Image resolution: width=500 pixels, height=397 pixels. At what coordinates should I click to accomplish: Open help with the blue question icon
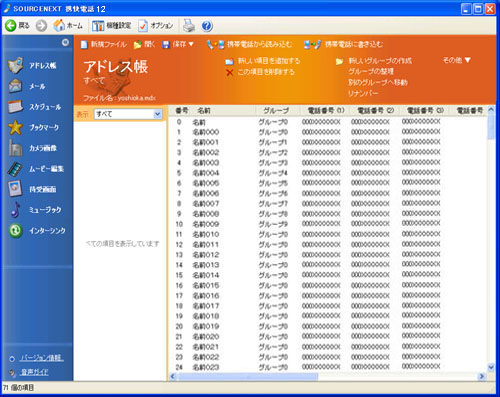pos(207,26)
